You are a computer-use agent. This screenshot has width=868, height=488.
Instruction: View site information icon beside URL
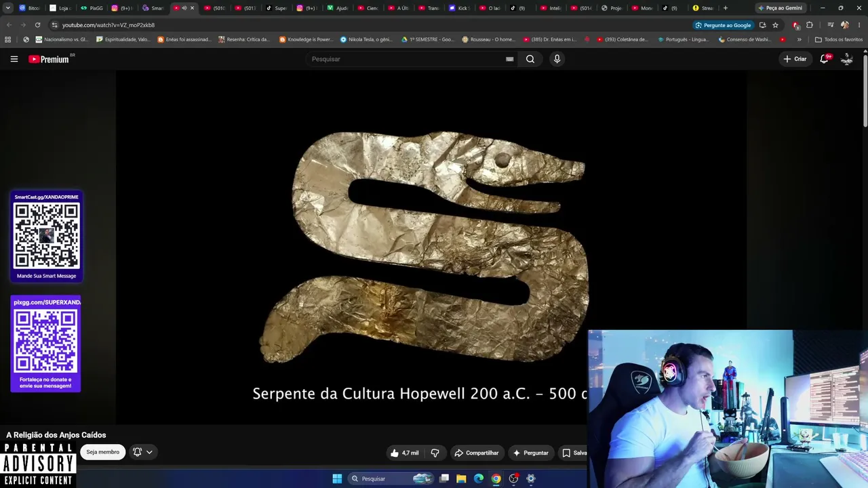(x=54, y=25)
